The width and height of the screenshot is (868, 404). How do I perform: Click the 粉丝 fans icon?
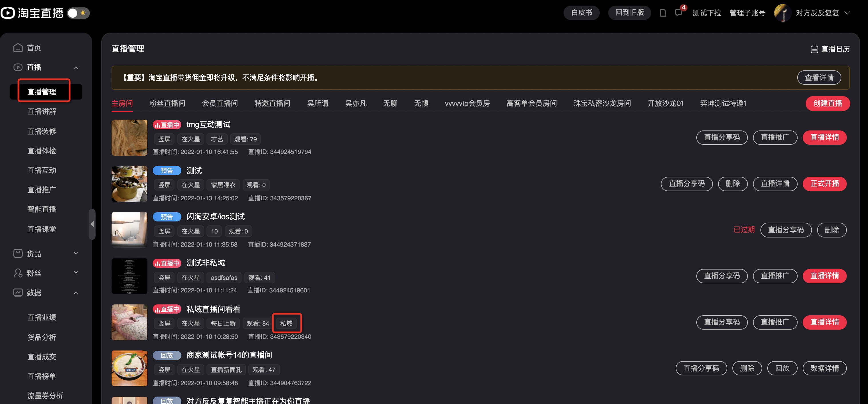tap(18, 273)
